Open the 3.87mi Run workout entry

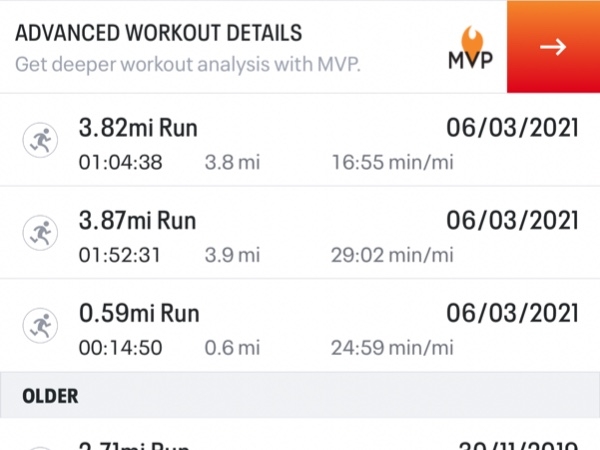300,233
